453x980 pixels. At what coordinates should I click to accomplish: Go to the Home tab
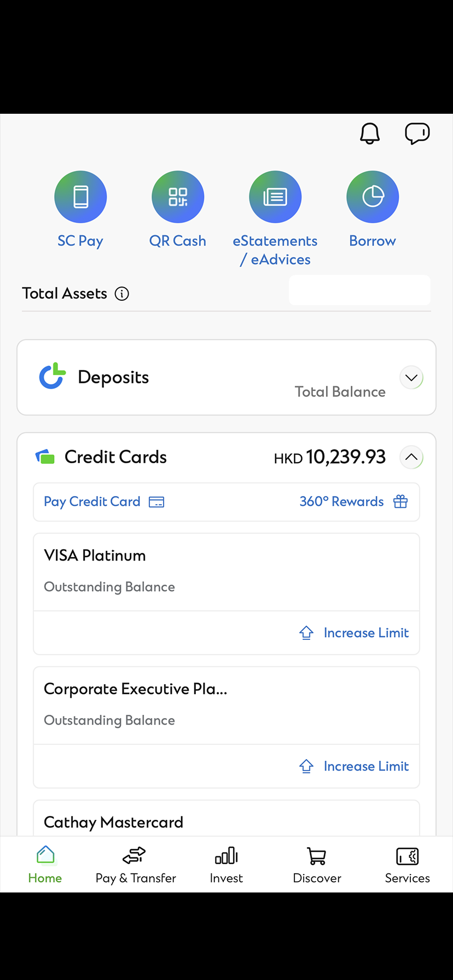pyautogui.click(x=45, y=865)
